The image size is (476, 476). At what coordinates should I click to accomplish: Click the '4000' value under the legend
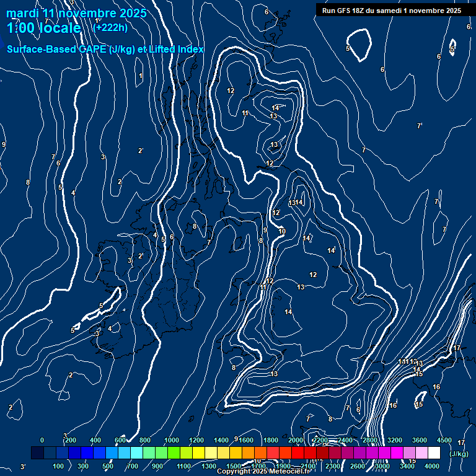coord(432,466)
